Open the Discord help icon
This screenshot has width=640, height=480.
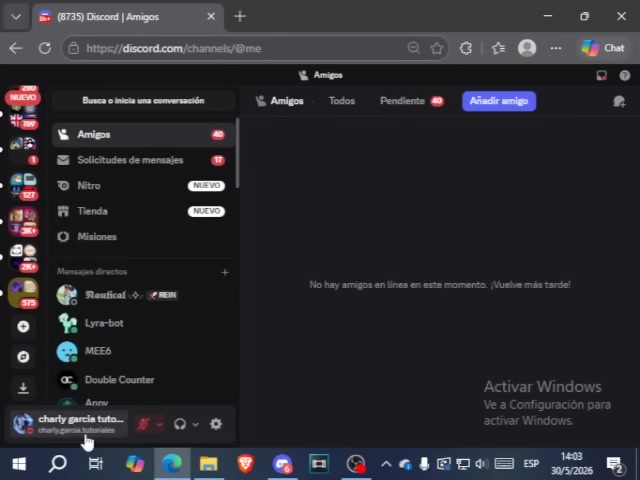point(624,76)
